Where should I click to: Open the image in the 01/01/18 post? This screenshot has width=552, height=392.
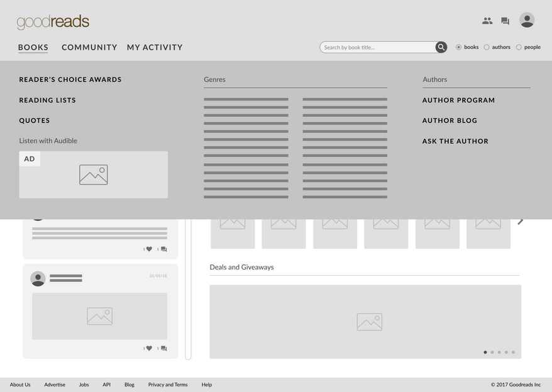[99, 316]
